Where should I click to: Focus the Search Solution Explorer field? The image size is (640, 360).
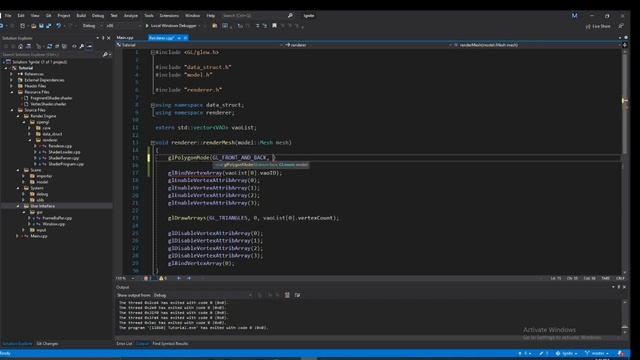click(52, 54)
